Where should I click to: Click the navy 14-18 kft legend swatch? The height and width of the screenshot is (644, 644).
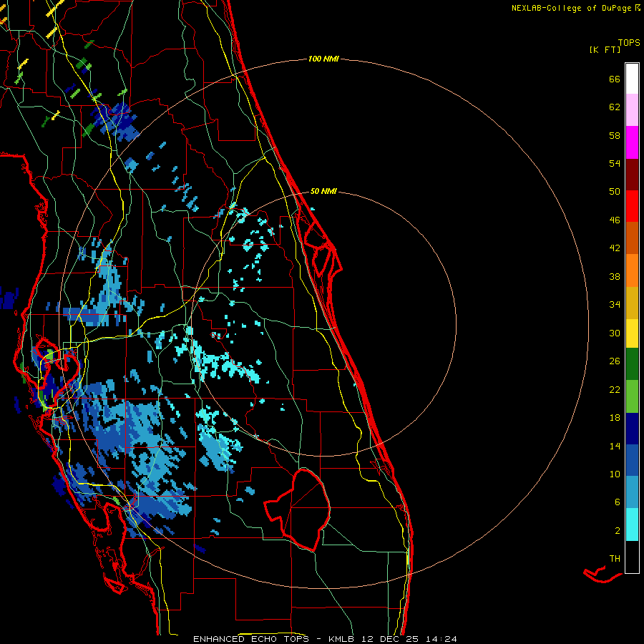(632, 429)
